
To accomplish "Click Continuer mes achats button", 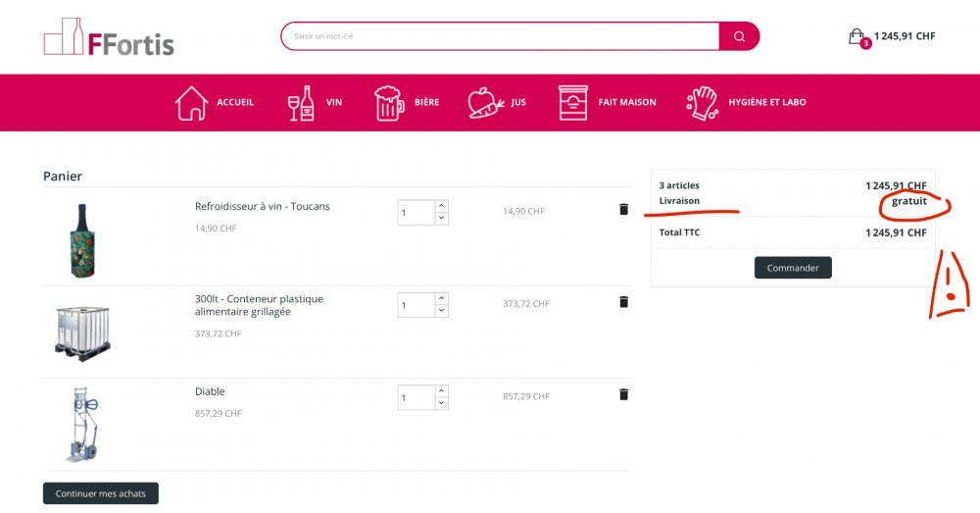I will pyautogui.click(x=100, y=493).
